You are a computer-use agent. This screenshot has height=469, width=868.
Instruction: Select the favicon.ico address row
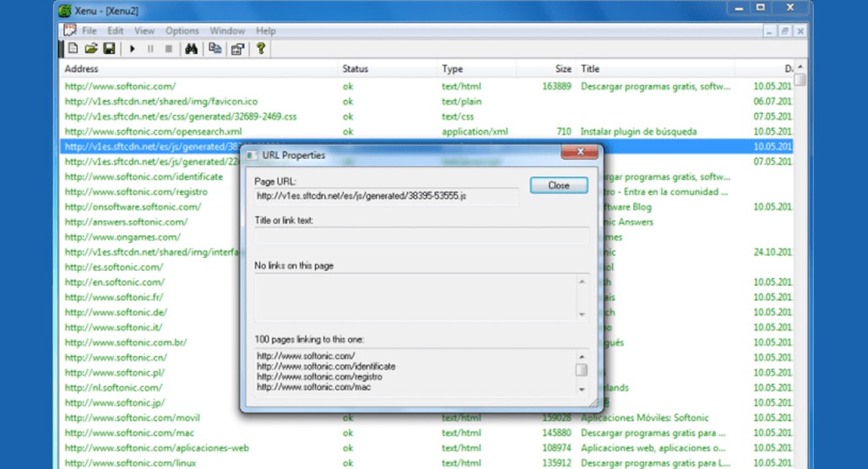point(161,101)
